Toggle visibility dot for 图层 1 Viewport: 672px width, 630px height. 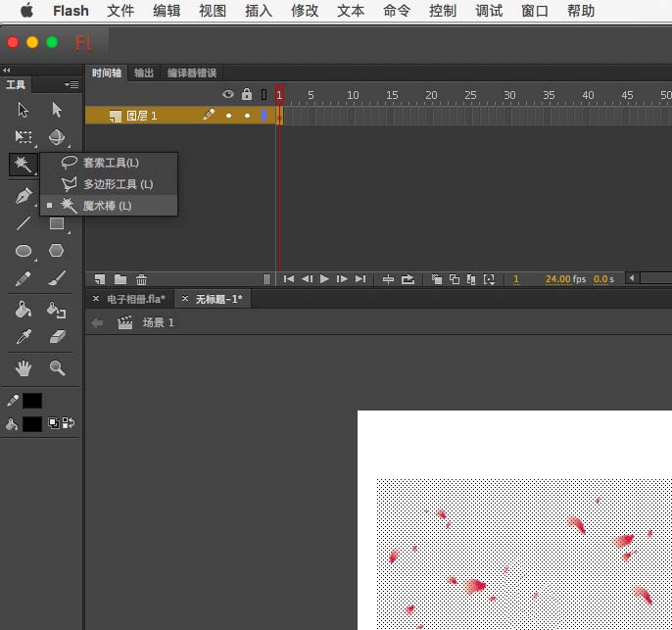228,116
